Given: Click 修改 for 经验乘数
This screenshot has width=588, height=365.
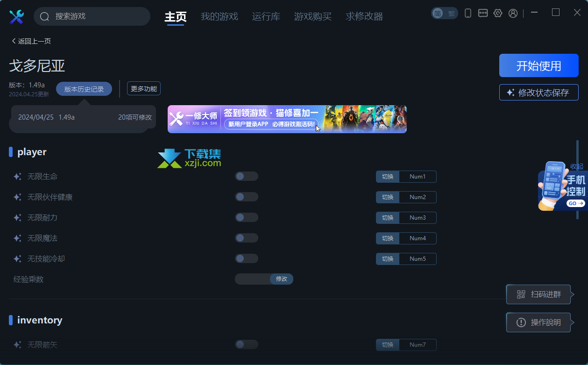Looking at the screenshot, I should (282, 279).
